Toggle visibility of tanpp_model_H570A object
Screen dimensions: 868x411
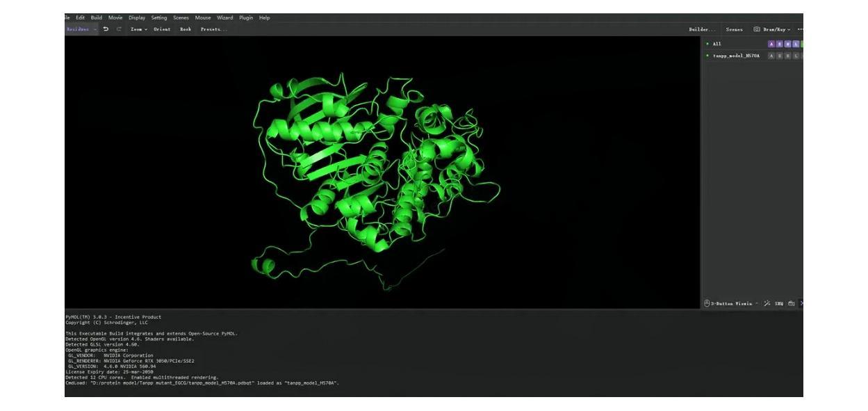pos(707,56)
